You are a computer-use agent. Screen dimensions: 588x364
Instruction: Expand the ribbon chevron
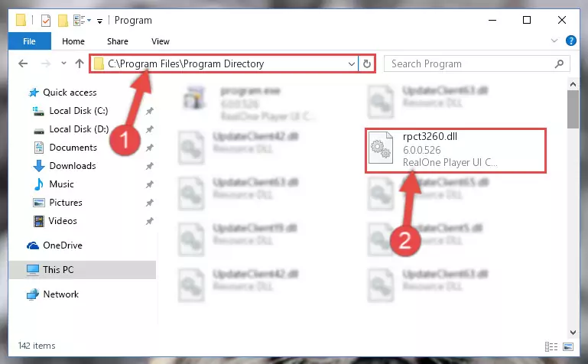554,41
